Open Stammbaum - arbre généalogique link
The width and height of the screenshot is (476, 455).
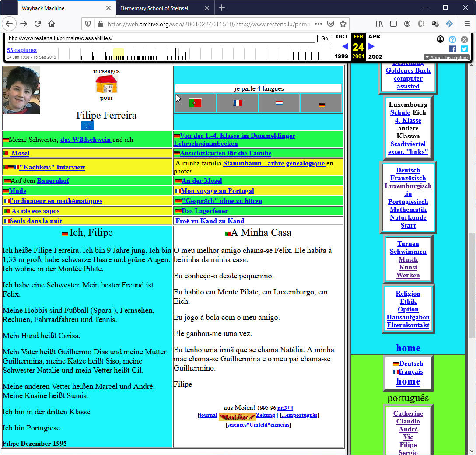coord(275,163)
